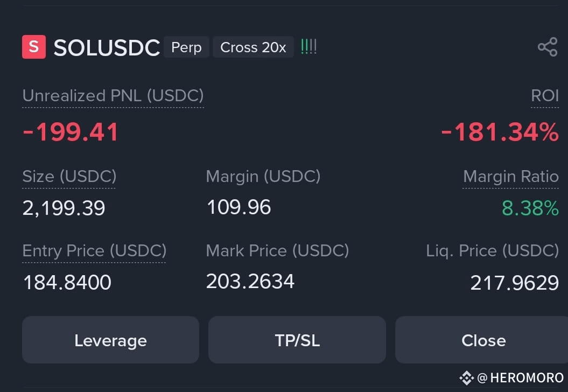Tap the 217.9629 liquidation price value
The height and width of the screenshot is (392, 568).
[x=514, y=283]
